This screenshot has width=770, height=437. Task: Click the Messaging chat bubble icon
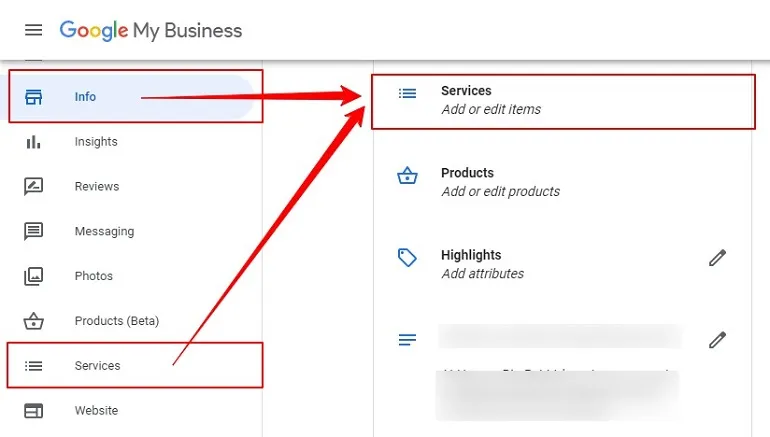pyautogui.click(x=33, y=231)
